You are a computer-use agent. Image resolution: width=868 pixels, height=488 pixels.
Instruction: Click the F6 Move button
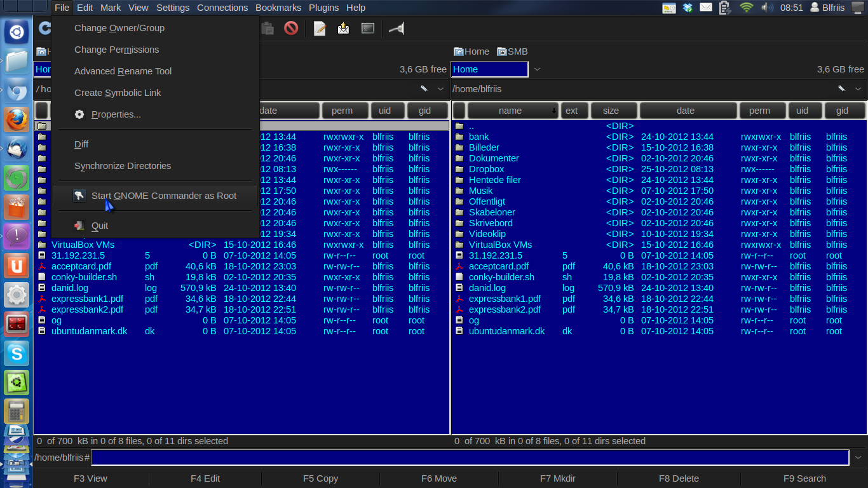click(439, 478)
